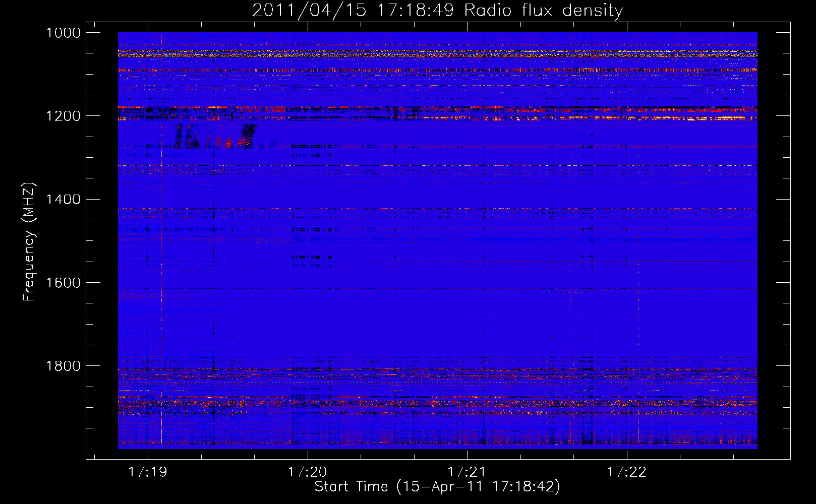
Task: Click the '17:22' time axis label
Action: (x=626, y=472)
